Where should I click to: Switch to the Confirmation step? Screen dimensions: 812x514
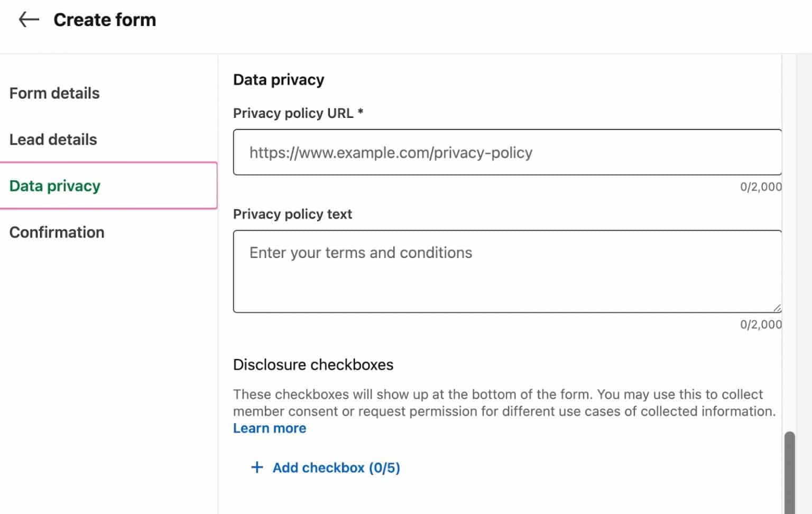[x=57, y=232]
